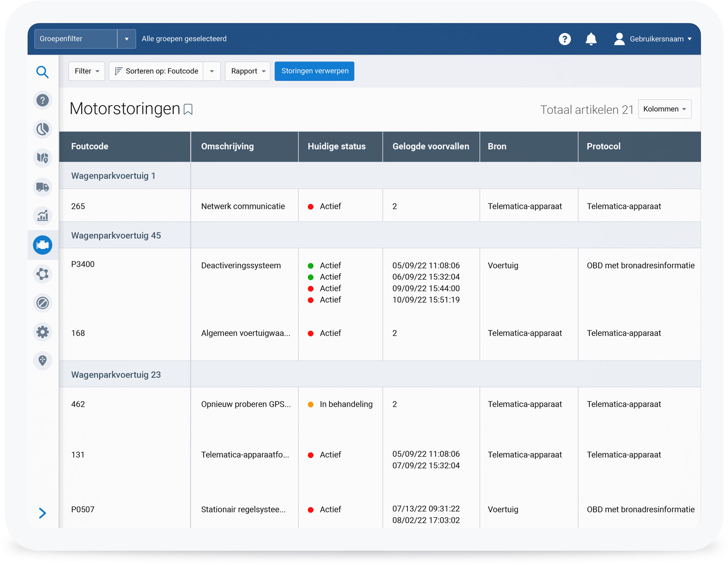The image size is (728, 565).
Task: Click Sorteren op: Foutcode button
Action: (156, 71)
